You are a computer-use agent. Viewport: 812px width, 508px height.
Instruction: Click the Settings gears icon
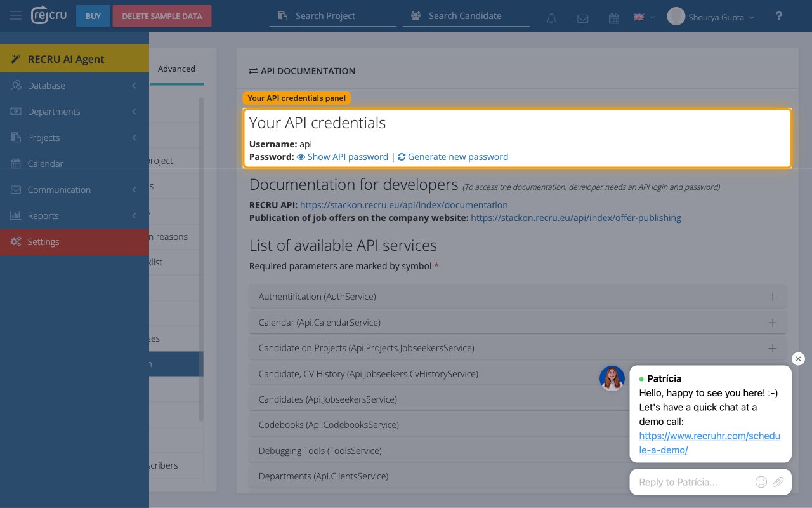[16, 242]
